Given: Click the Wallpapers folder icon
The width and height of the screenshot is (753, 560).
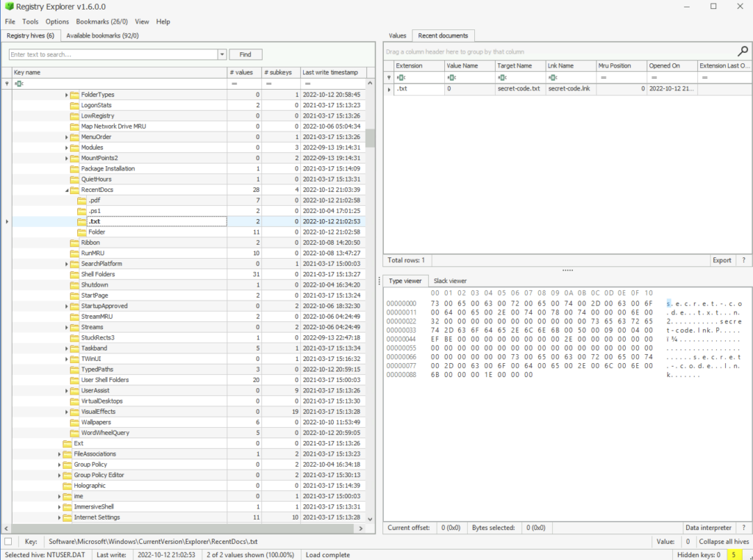Looking at the screenshot, I should coord(74,422).
